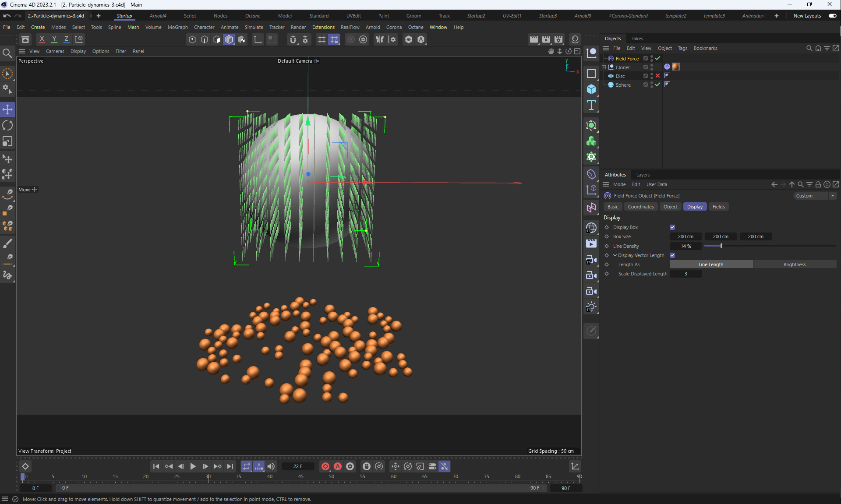Click the Cube primitive icon
Screen dimensions: 841x504
591,89
